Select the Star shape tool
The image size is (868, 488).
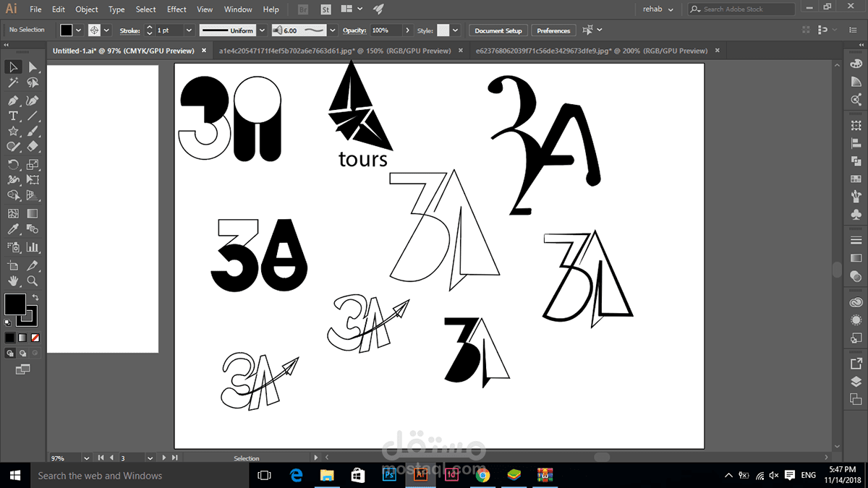[x=13, y=132]
